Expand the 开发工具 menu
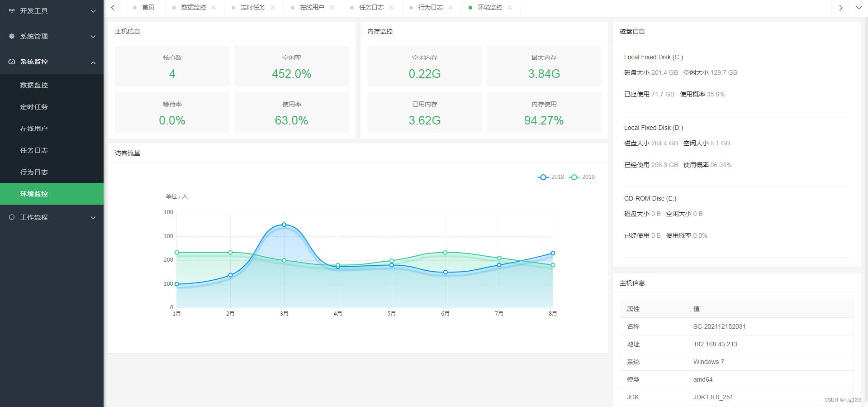The height and width of the screenshot is (407, 868). coord(93,11)
